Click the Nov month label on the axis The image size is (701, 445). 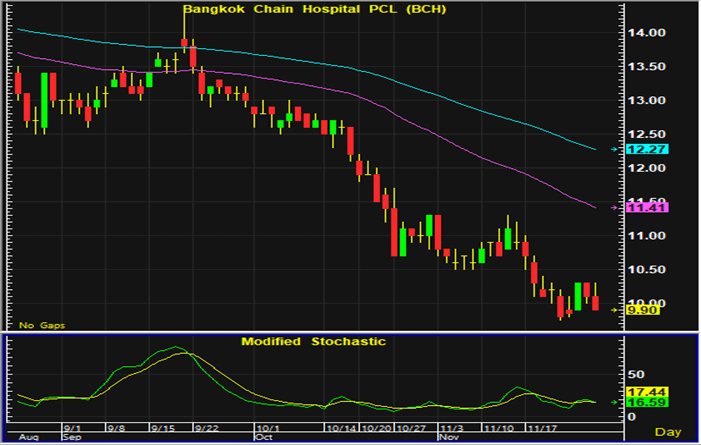pos(451,437)
